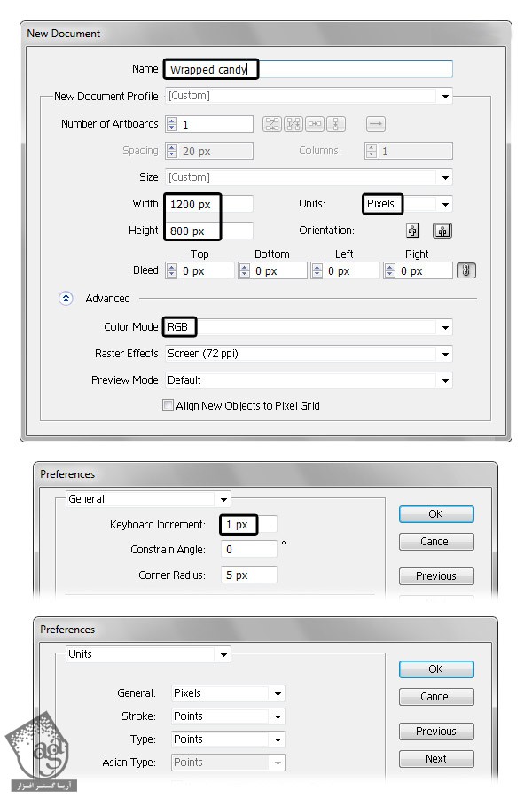Select the Arrange by Column artboard icon
This screenshot has width=532, height=798.
[336, 125]
